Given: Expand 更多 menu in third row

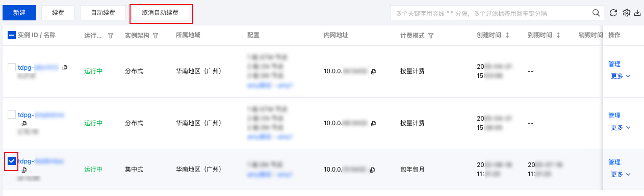Looking at the screenshot, I should [x=621, y=174].
